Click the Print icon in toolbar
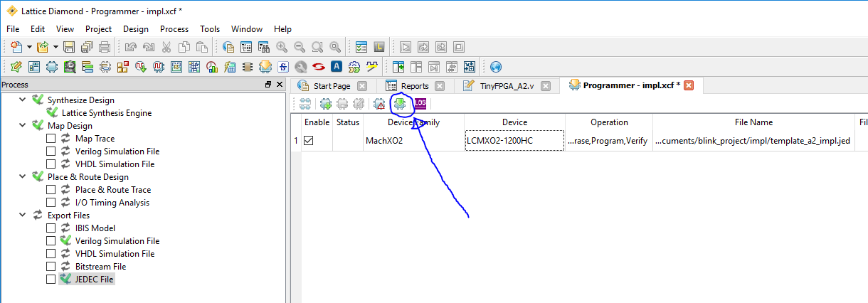 tap(104, 48)
